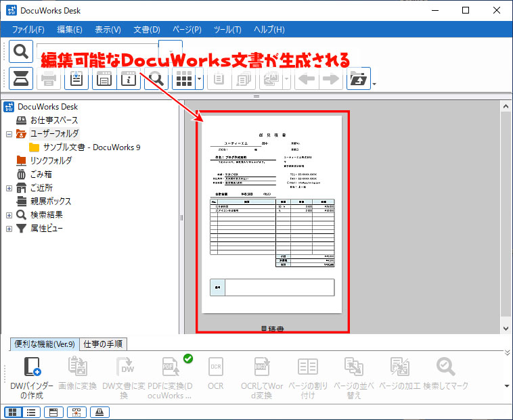Select お仕事スペース in tree
The height and width of the screenshot is (420, 513).
point(54,120)
